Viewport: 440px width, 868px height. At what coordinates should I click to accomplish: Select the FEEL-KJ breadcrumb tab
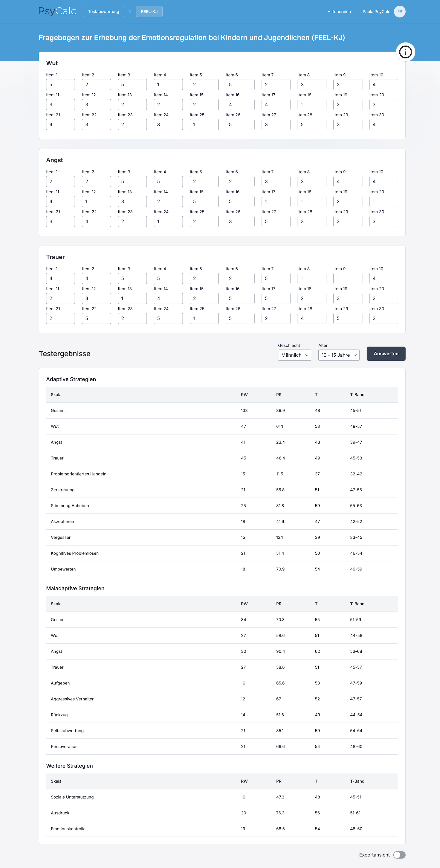(x=149, y=11)
